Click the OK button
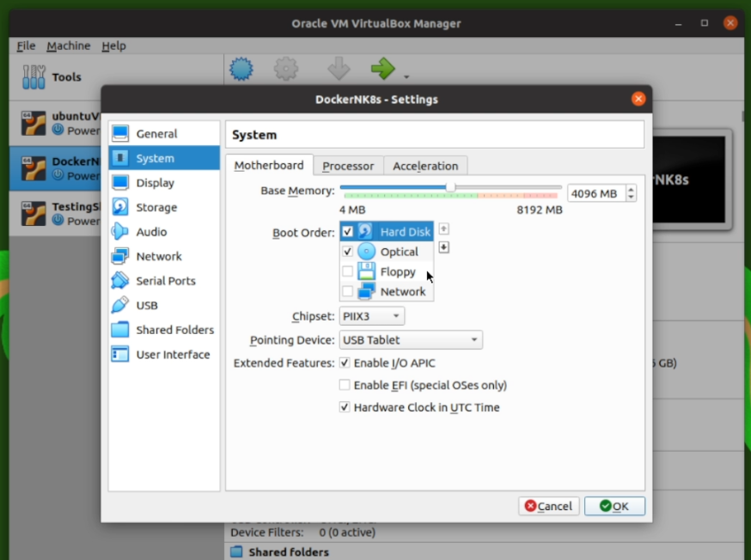Image resolution: width=751 pixels, height=560 pixels. (614, 506)
